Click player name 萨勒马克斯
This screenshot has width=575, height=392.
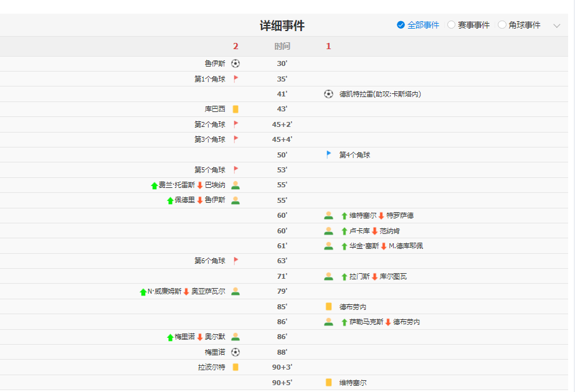click(366, 322)
